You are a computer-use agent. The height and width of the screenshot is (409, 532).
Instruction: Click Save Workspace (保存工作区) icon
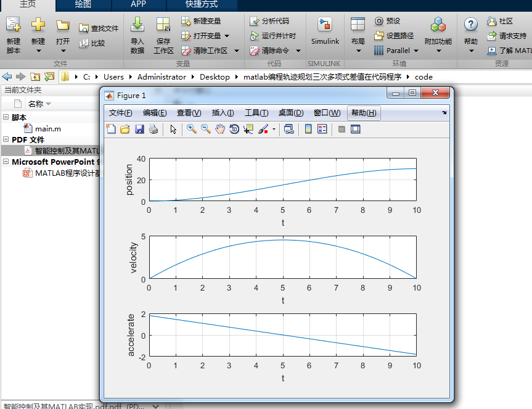(x=163, y=25)
